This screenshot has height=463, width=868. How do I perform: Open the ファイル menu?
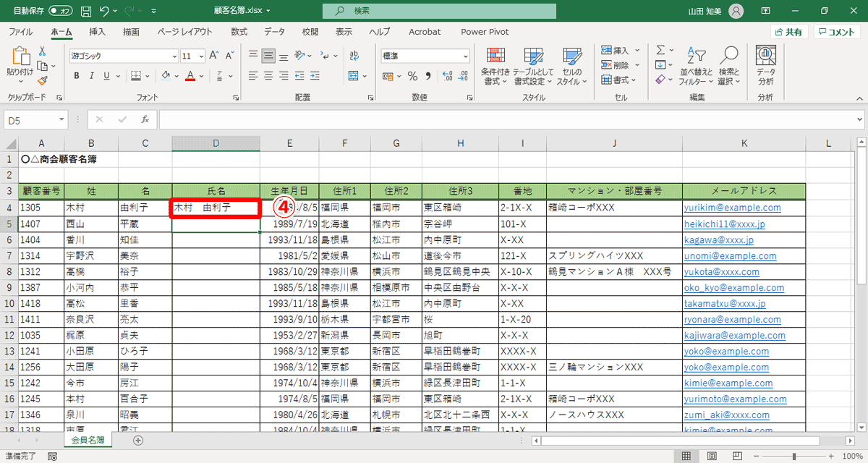(x=21, y=32)
